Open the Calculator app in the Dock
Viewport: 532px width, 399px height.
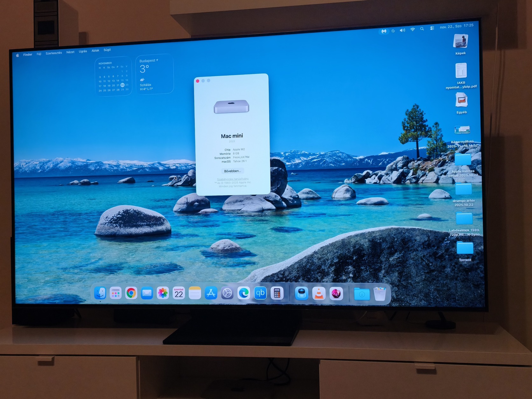(277, 293)
